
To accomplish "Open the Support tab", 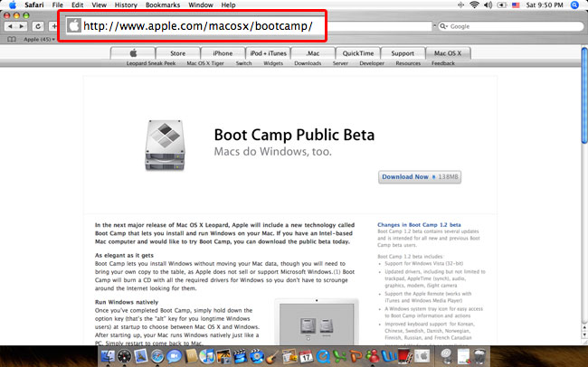I will tap(403, 53).
